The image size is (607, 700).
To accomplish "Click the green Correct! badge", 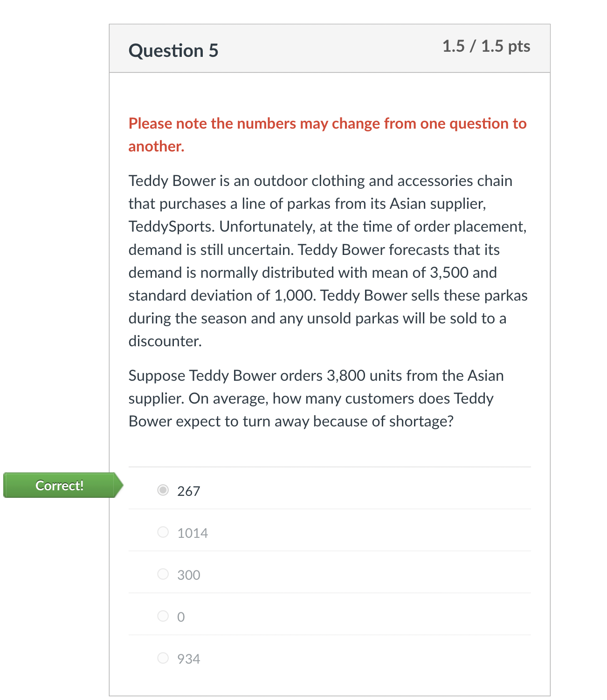I will (x=59, y=485).
